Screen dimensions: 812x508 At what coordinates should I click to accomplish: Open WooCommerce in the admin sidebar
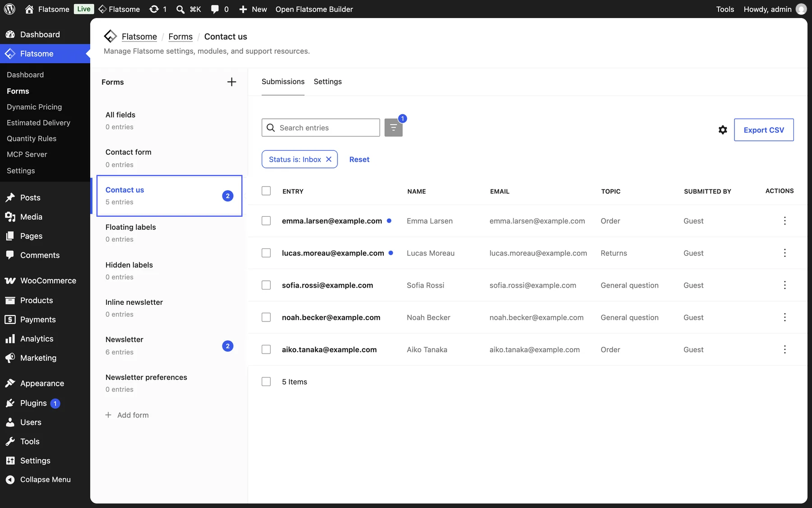(x=45, y=280)
